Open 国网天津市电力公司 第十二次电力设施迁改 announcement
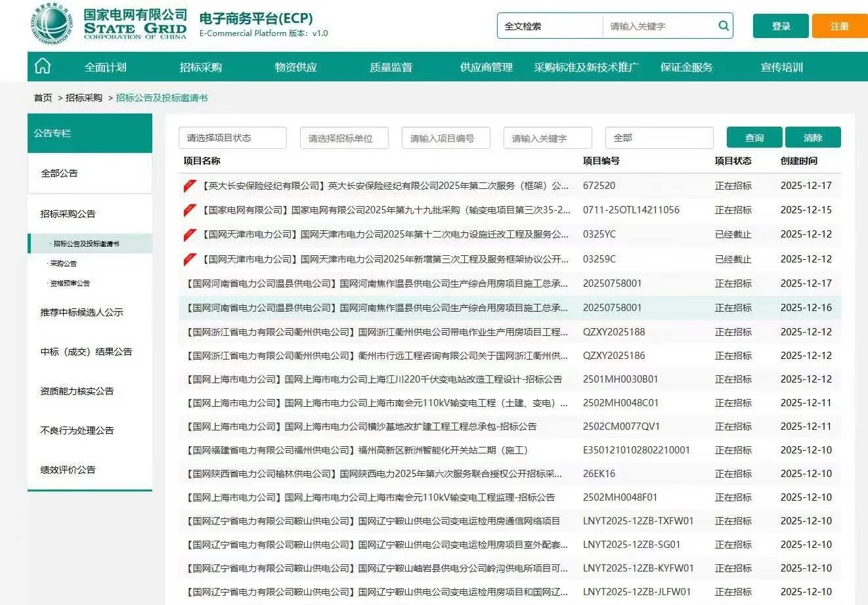The image size is (868, 605). click(385, 234)
